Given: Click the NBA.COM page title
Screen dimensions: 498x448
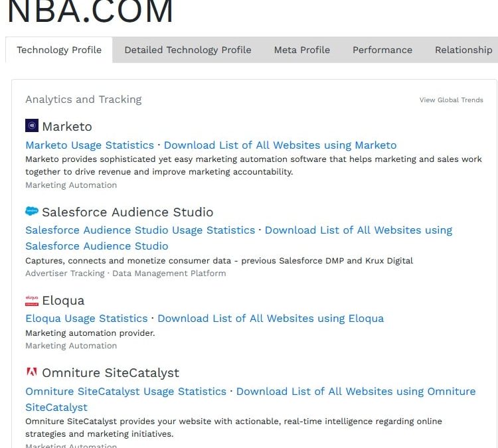Looking at the screenshot, I should (90, 11).
